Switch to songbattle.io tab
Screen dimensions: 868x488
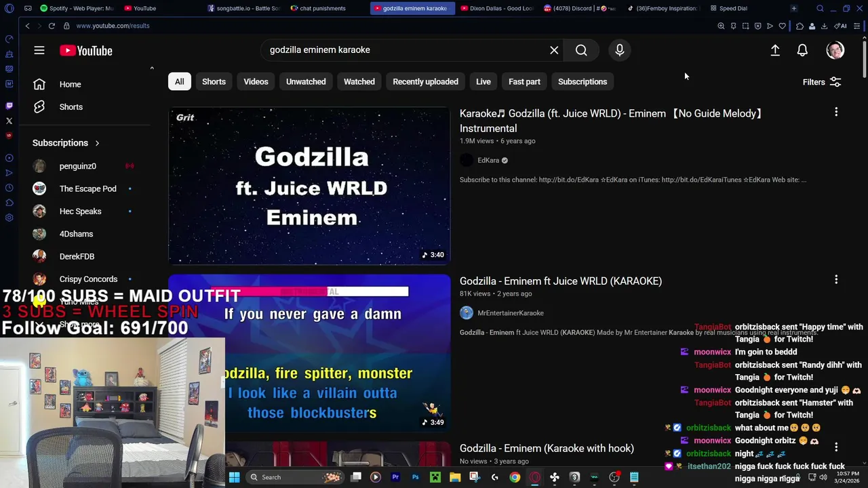click(x=243, y=8)
